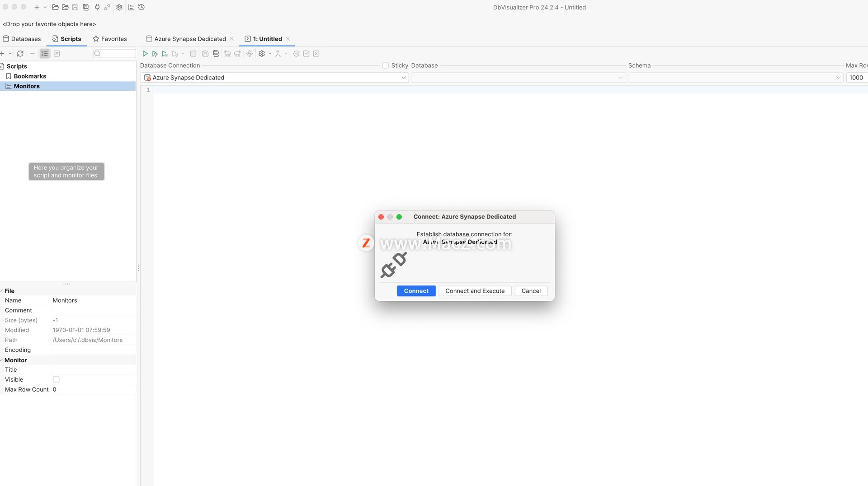Click the second folder icon in the top toolbar

click(65, 7)
